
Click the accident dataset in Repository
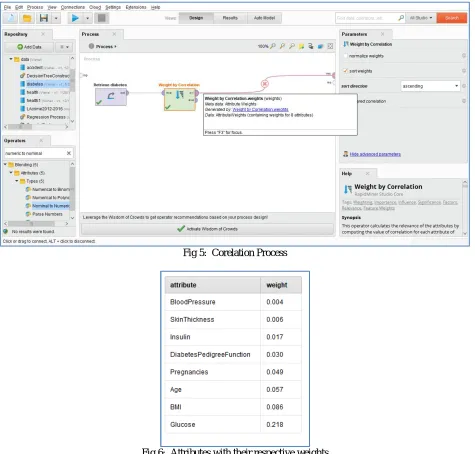(x=45, y=68)
